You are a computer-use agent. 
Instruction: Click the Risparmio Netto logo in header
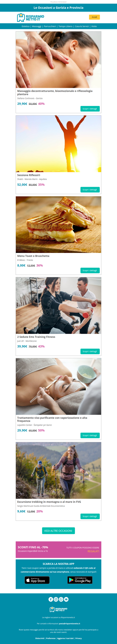[x=31, y=18]
